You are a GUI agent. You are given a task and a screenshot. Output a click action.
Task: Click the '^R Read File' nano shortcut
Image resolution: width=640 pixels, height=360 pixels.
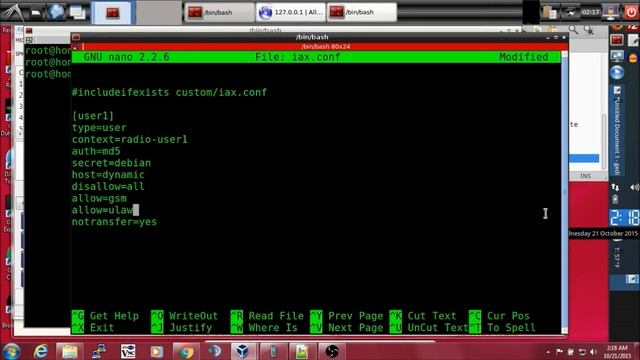267,316
